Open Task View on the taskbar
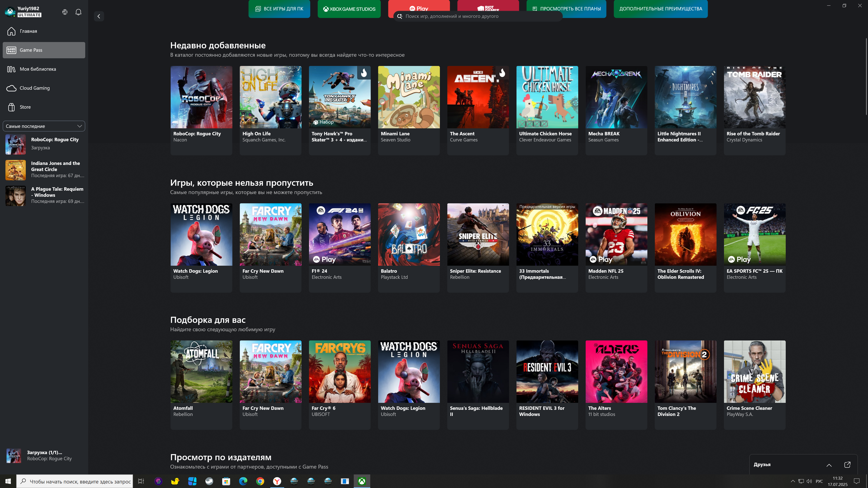Viewport: 868px width, 488px height. [x=141, y=481]
